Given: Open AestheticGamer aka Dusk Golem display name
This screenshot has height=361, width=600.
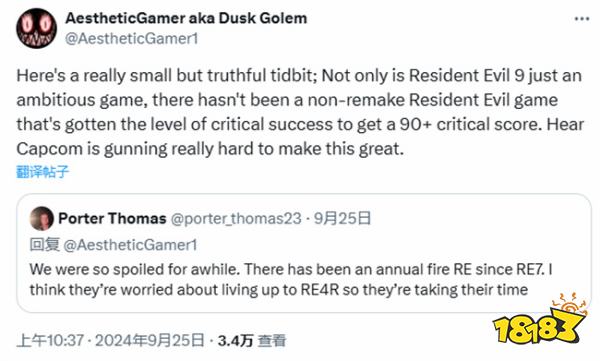Looking at the screenshot, I should tap(186, 18).
